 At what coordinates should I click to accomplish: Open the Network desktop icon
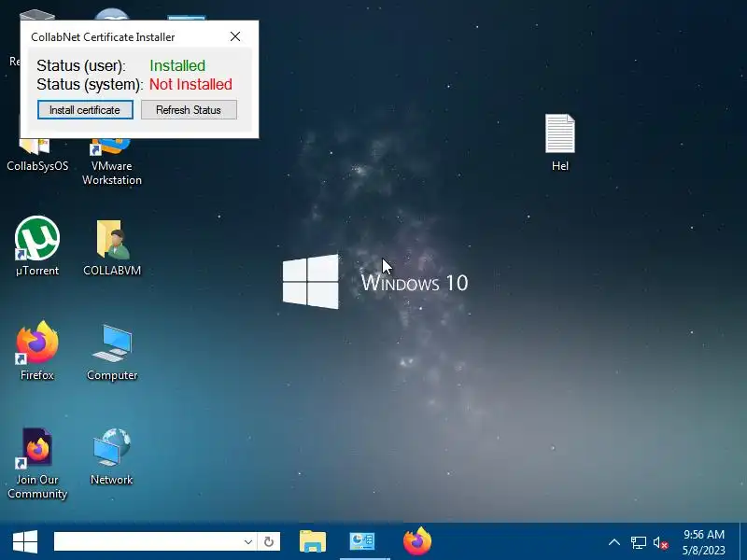pos(112,456)
